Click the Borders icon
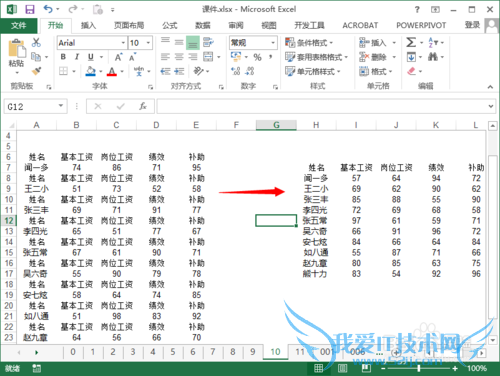 pyautogui.click(x=63, y=71)
